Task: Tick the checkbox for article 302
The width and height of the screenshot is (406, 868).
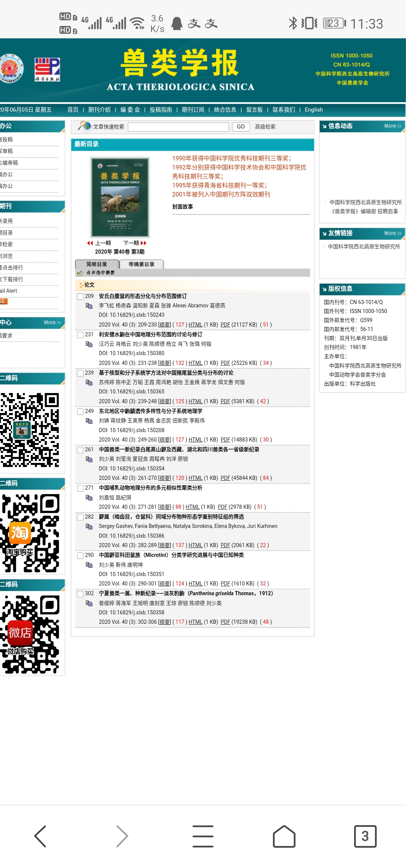Action: [80, 594]
